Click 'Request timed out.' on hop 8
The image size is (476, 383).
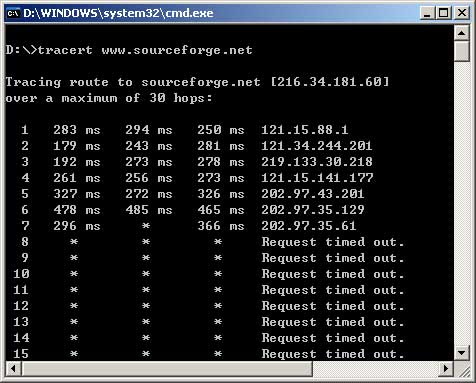pos(333,242)
